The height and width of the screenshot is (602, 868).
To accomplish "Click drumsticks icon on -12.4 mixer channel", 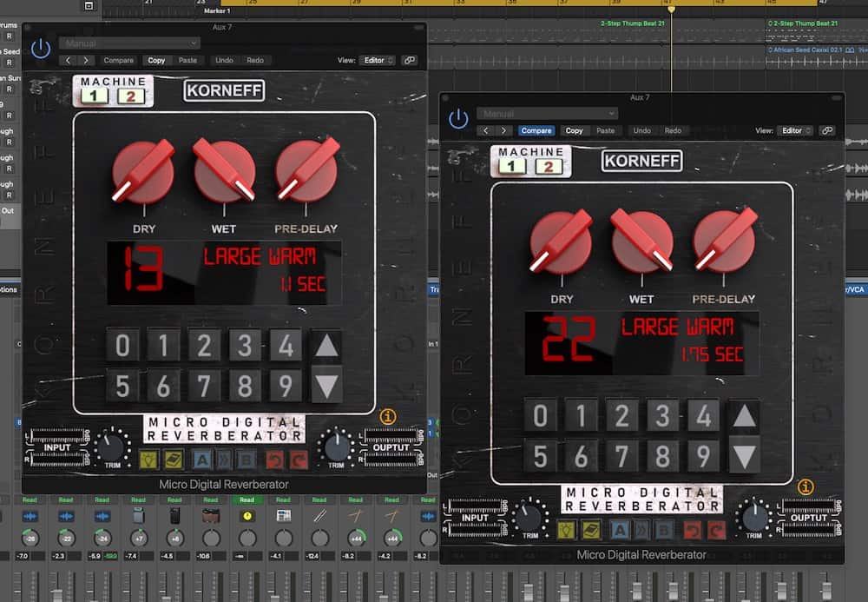I will click(x=319, y=516).
